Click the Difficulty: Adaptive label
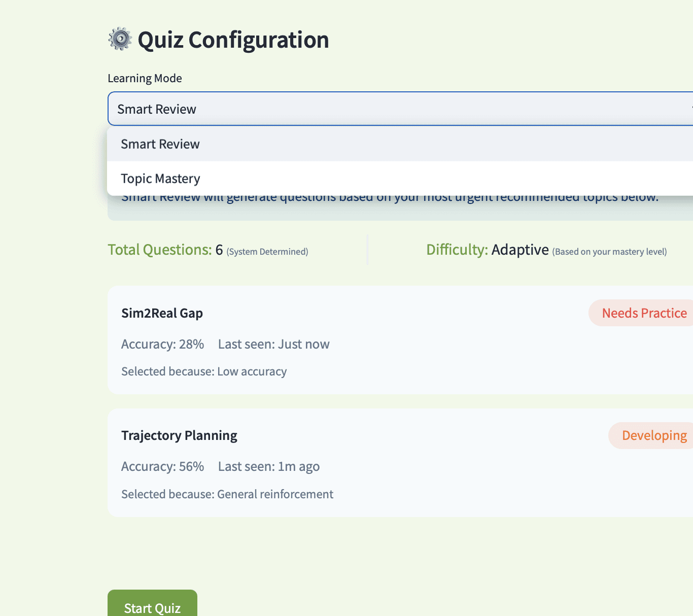693x616 pixels. click(x=488, y=250)
